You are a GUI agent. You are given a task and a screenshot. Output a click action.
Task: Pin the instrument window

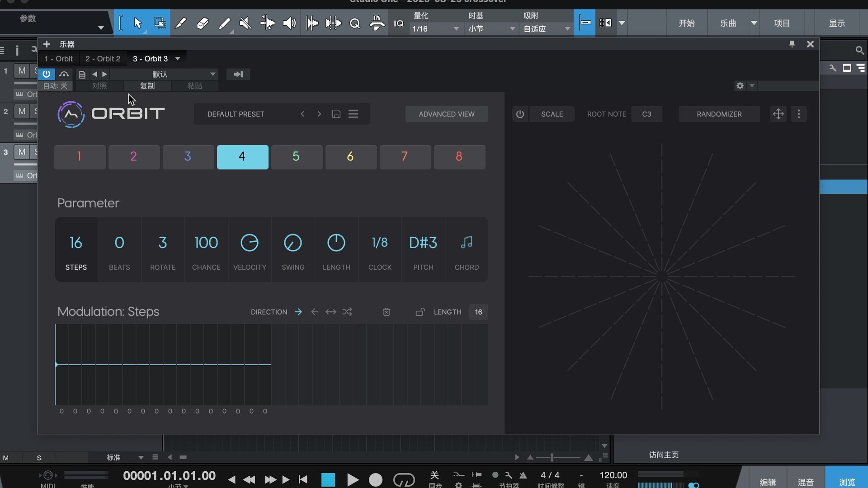pos(792,44)
